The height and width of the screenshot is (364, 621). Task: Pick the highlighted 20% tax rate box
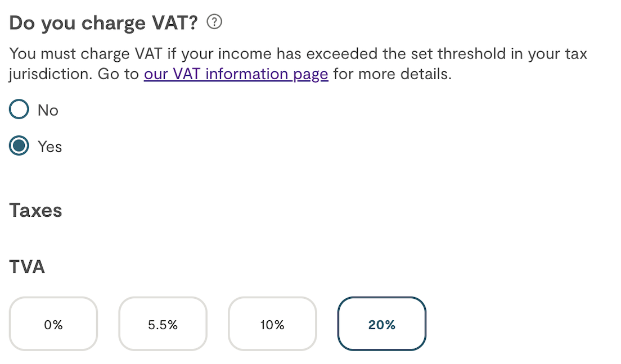point(382,324)
